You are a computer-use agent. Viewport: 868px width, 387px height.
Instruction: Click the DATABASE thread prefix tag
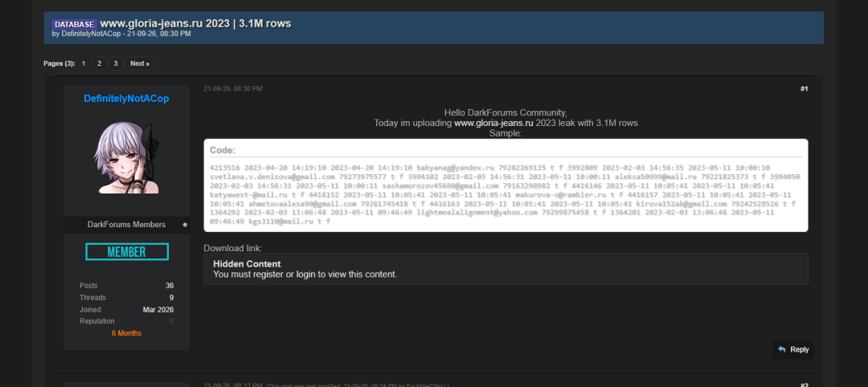pyautogui.click(x=74, y=24)
